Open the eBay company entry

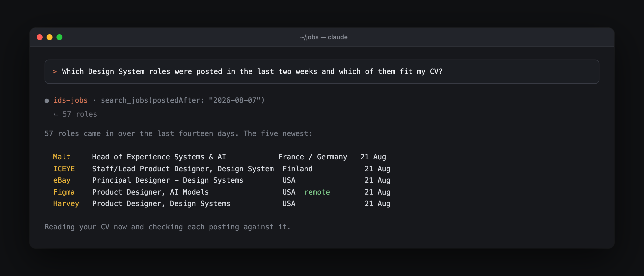click(x=62, y=180)
